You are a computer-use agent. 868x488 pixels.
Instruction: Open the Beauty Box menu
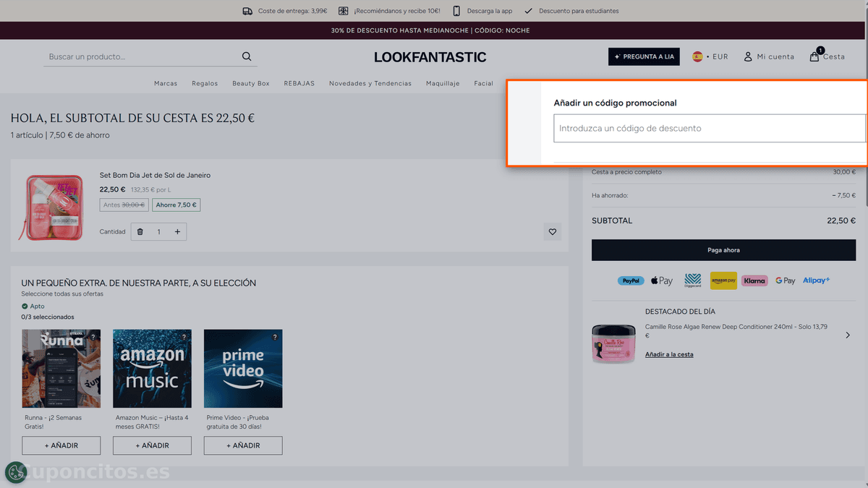(251, 83)
